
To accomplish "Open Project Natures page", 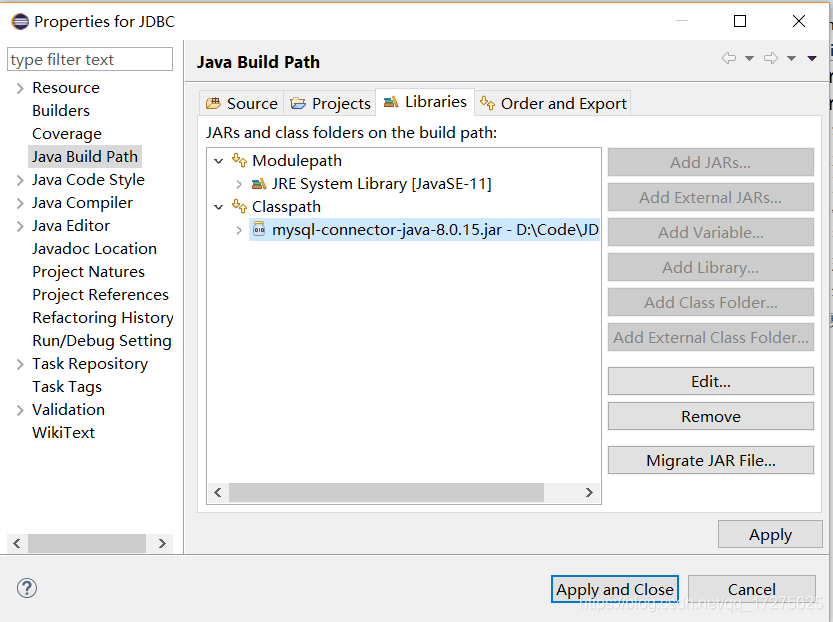I will click(x=88, y=271).
